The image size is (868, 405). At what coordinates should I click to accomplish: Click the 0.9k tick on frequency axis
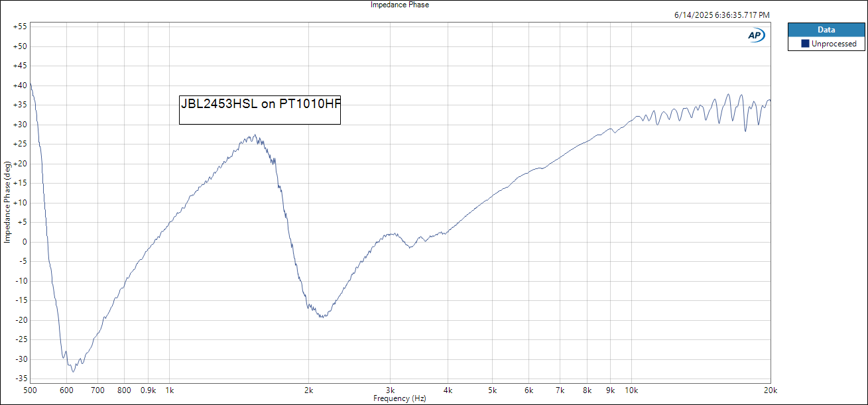click(148, 390)
